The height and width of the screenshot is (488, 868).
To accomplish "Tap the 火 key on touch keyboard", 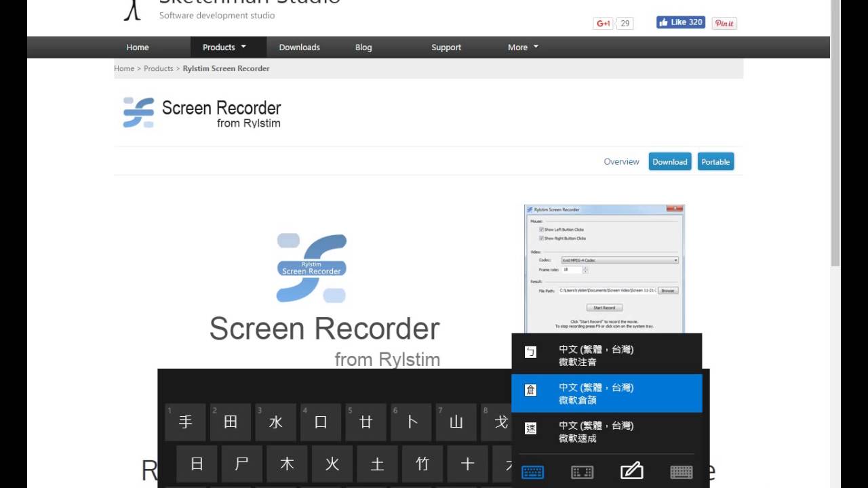I will click(x=332, y=464).
